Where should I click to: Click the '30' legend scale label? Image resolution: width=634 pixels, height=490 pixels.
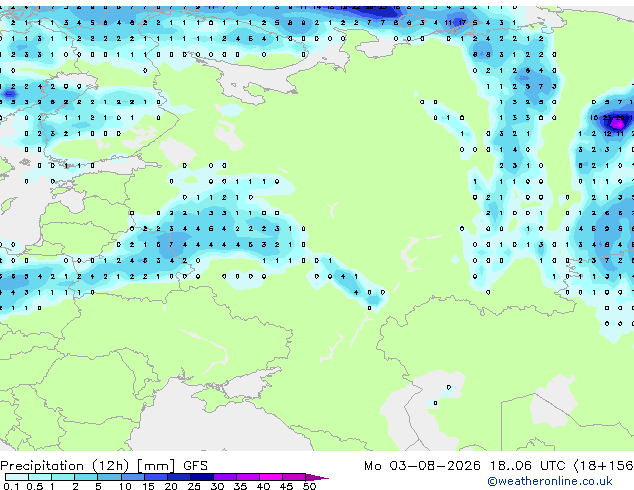point(217,486)
